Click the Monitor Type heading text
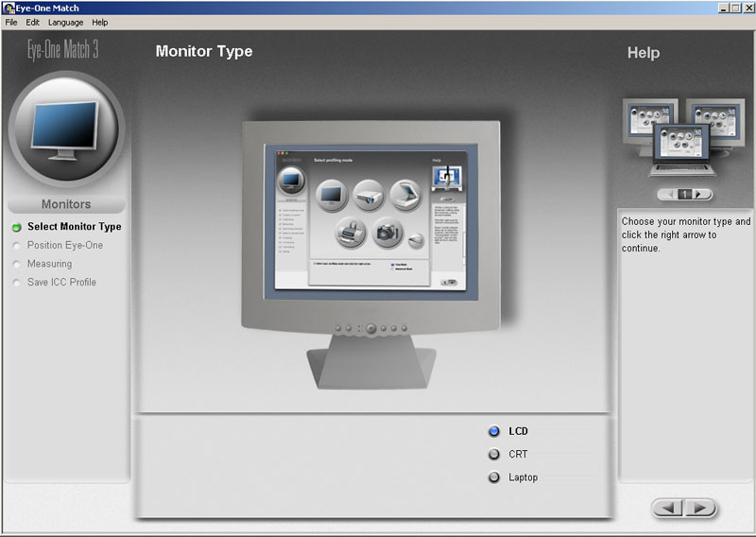756x537 pixels. 204,51
